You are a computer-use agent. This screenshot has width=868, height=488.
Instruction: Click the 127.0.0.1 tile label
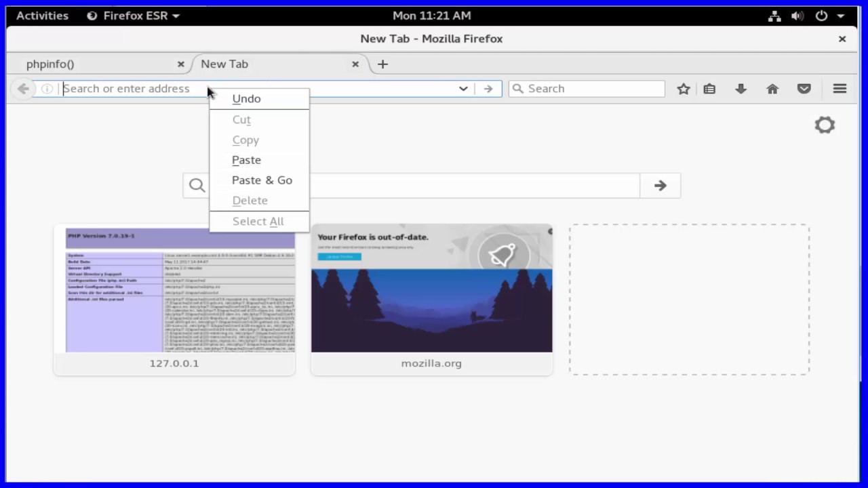tap(174, 363)
